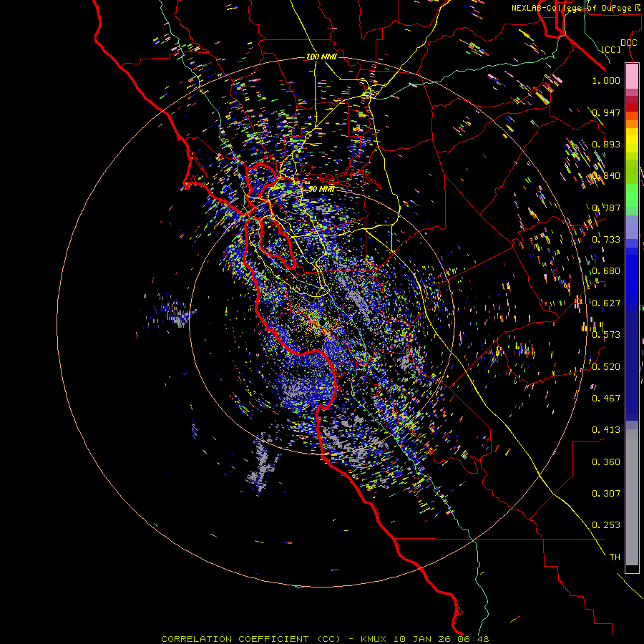644x644 pixels.
Task: Select the 0.360 legend value
Action: tap(606, 462)
